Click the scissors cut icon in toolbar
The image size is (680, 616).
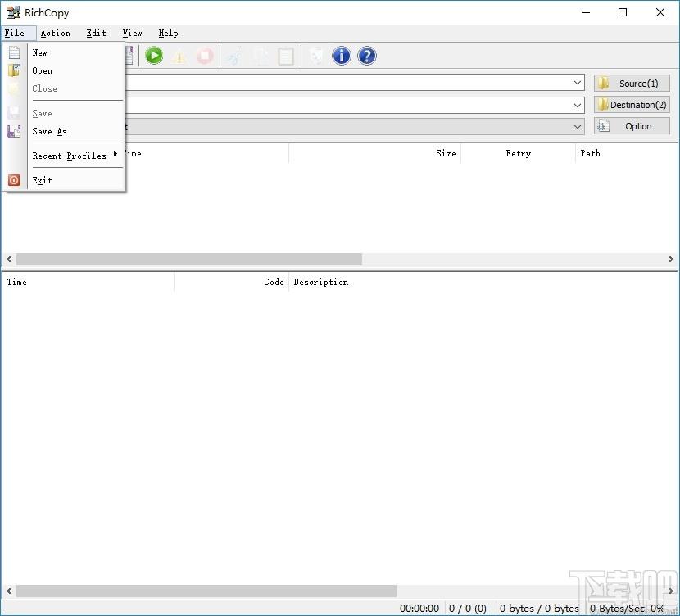coord(234,57)
